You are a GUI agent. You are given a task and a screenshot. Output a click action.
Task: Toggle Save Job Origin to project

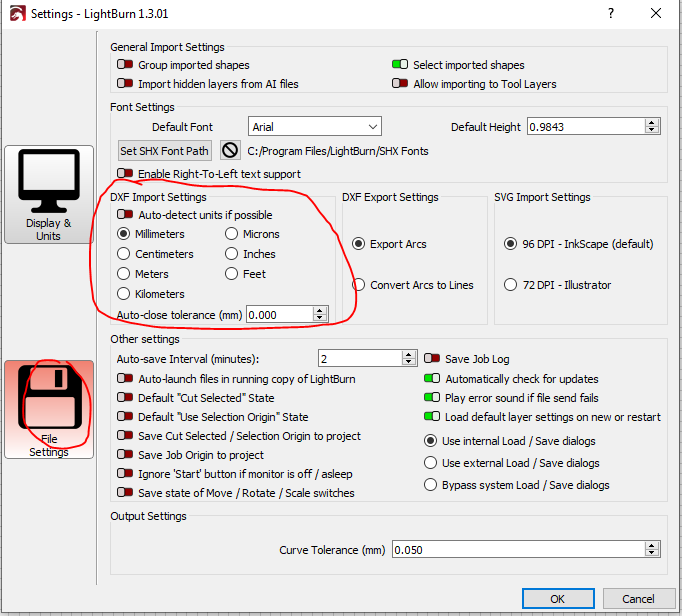125,454
